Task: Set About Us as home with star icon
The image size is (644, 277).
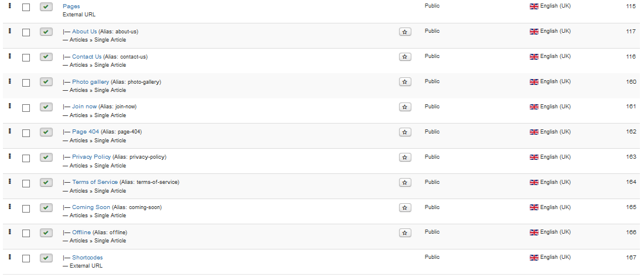Action: click(404, 32)
